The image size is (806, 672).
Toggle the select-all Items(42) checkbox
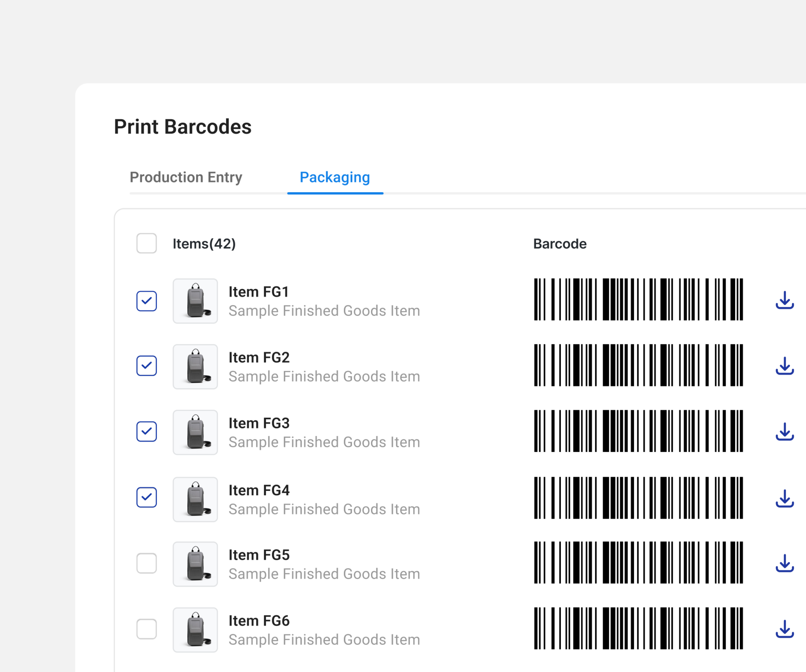(x=146, y=243)
